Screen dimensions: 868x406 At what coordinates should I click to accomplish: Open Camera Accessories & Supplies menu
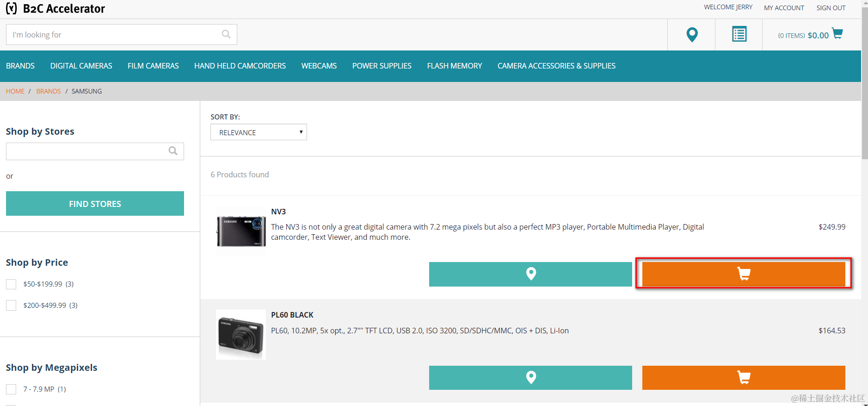click(556, 66)
